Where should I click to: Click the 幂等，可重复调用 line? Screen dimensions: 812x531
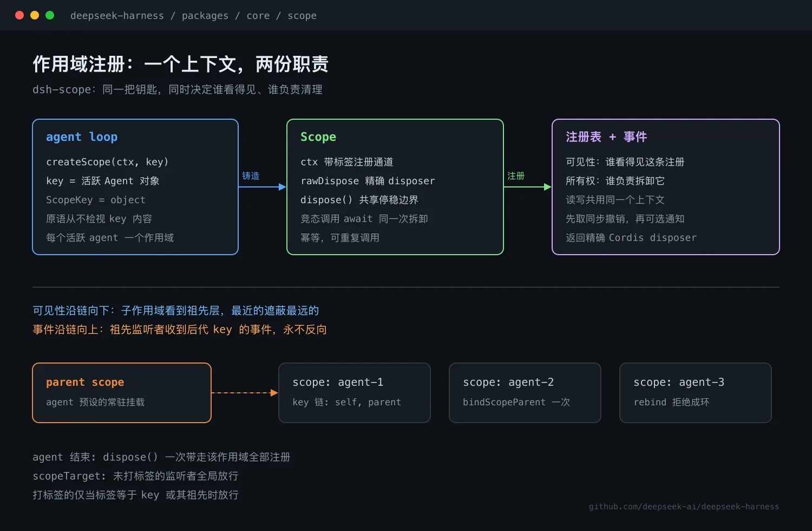(x=340, y=238)
